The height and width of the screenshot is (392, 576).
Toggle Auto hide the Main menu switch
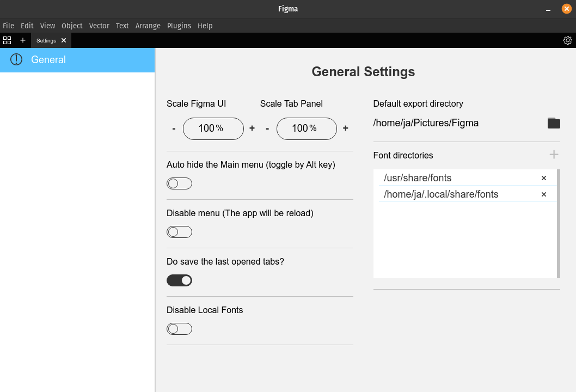click(x=179, y=183)
